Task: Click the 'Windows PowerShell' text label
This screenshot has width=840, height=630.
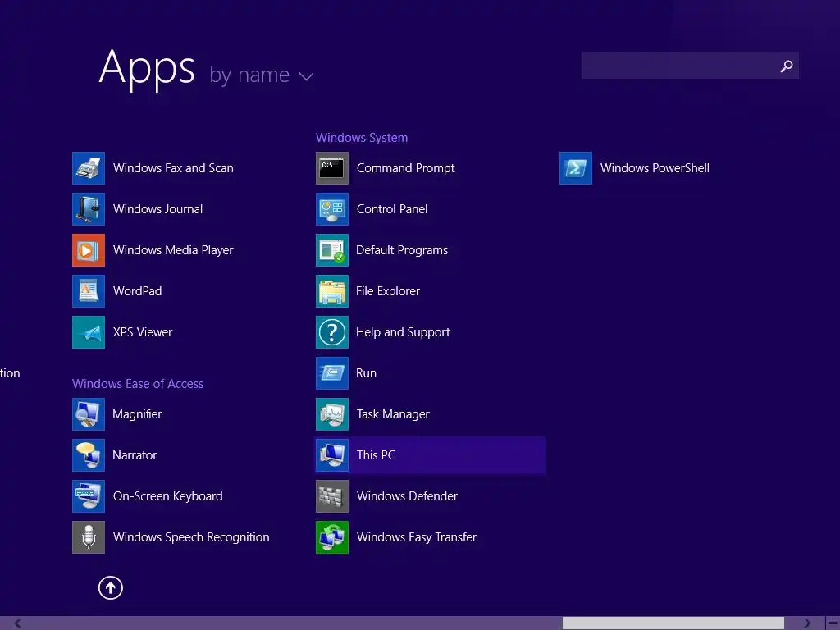Action: click(655, 168)
